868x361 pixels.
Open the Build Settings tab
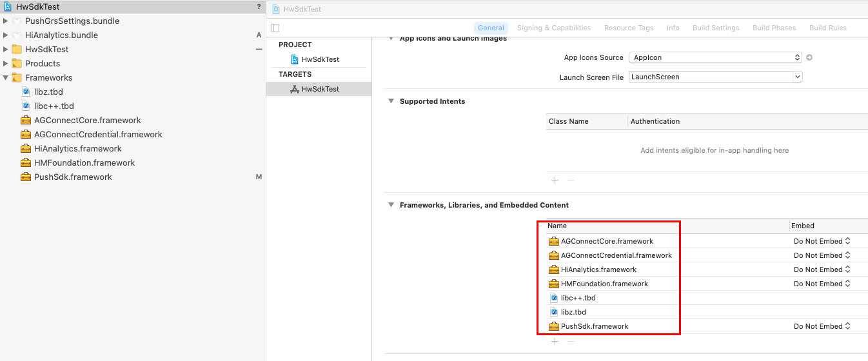click(x=716, y=28)
